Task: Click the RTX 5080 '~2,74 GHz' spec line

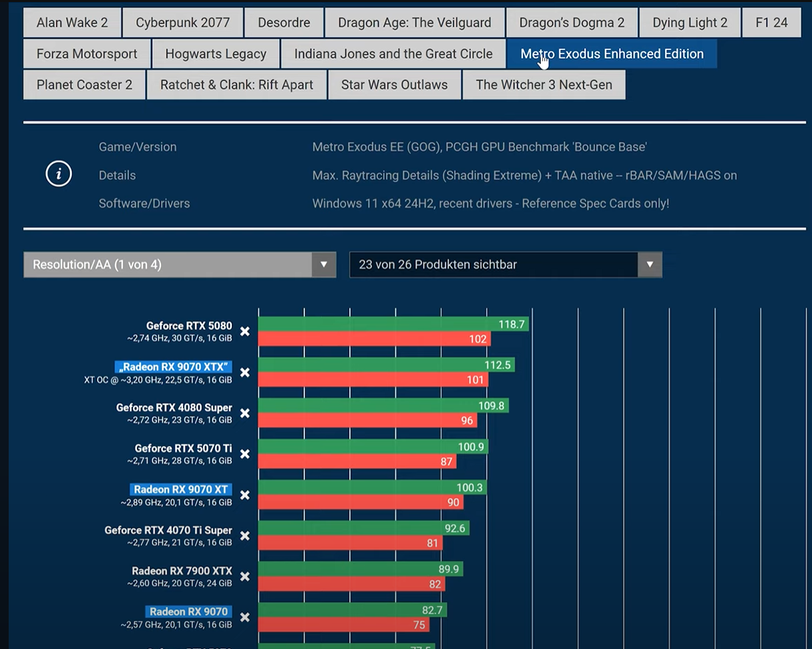Action: point(180,339)
